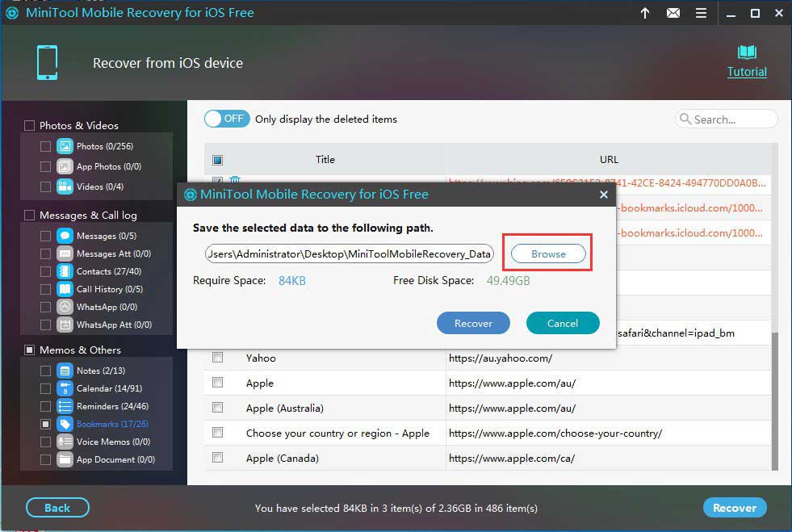Click Cancel in the save dialog

tap(563, 324)
